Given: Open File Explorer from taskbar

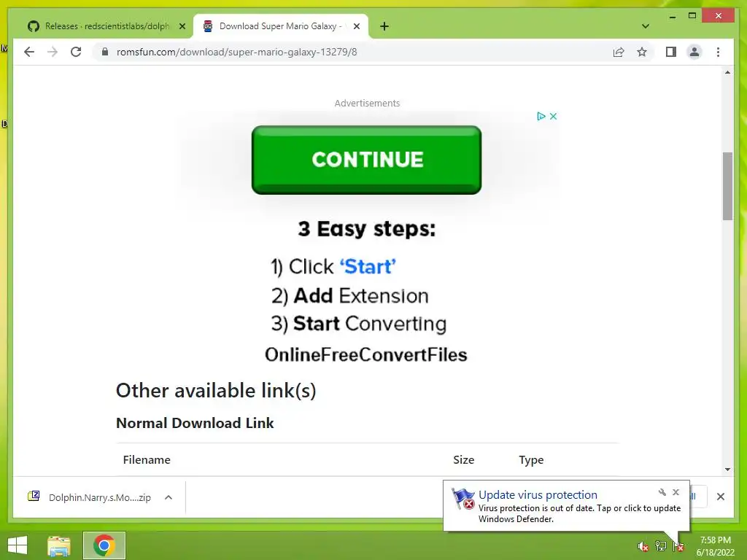Looking at the screenshot, I should tap(59, 545).
